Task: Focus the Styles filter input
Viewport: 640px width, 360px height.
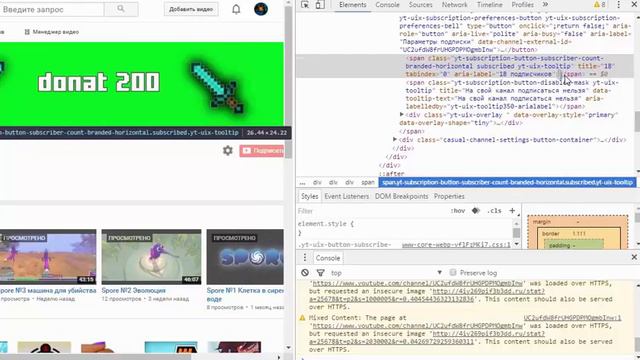Action: [x=371, y=211]
